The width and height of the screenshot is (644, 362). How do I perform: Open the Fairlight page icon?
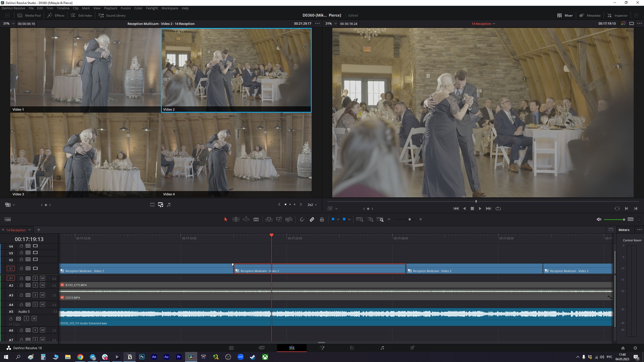382,348
